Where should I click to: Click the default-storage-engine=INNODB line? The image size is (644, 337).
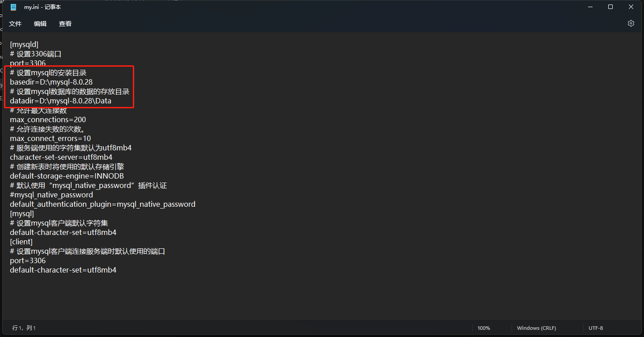(x=67, y=176)
